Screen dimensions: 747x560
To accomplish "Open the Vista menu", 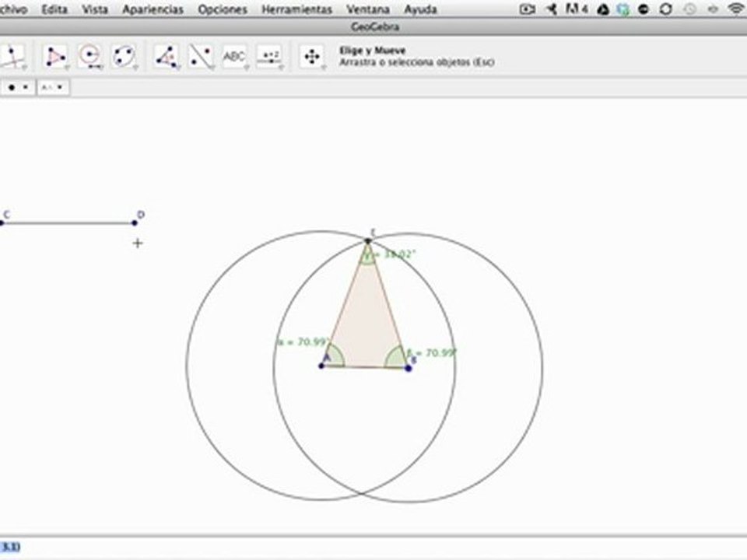I will (x=95, y=9).
